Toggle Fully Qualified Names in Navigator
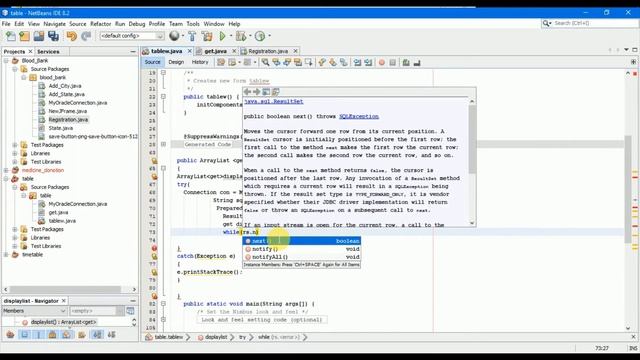This screenshot has width=640, height=360. (82, 335)
